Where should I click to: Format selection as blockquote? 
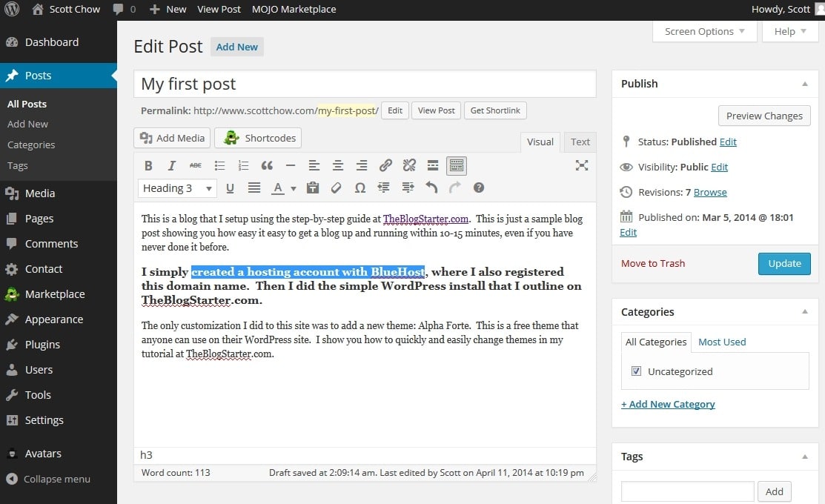point(267,165)
